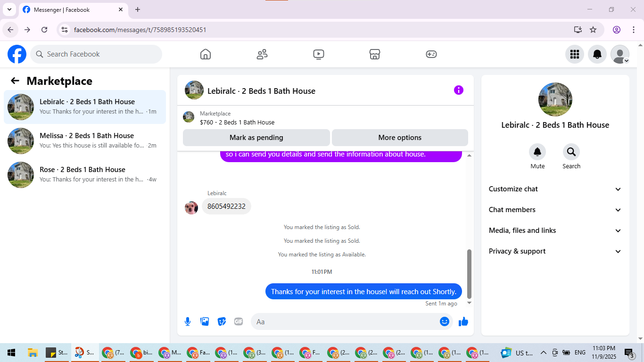Open the Gaming controller icon
Image resolution: width=644 pixels, height=362 pixels.
(x=431, y=54)
